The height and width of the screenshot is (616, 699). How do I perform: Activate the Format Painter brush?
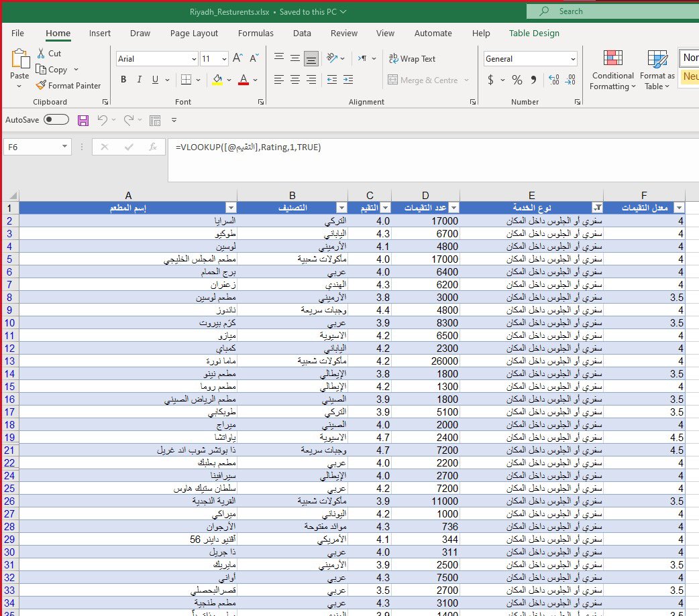(41, 85)
